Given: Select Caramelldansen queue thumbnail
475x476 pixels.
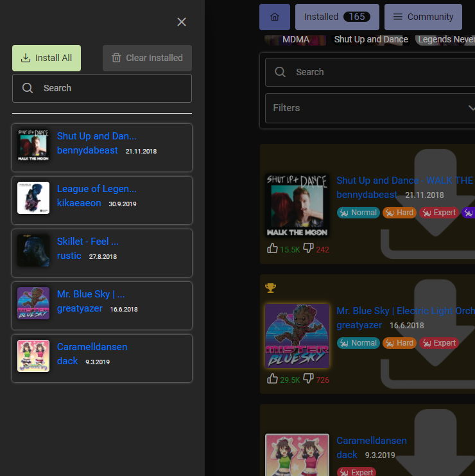Looking at the screenshot, I should coord(33,356).
